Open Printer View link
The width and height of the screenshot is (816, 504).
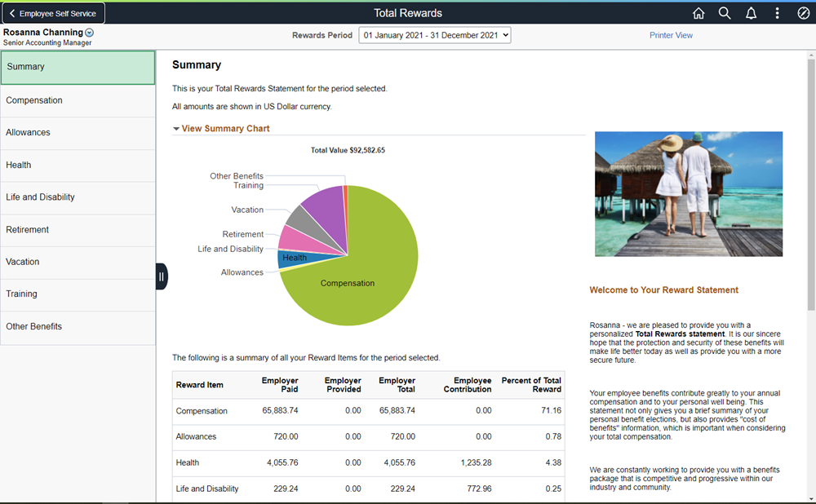click(x=671, y=35)
